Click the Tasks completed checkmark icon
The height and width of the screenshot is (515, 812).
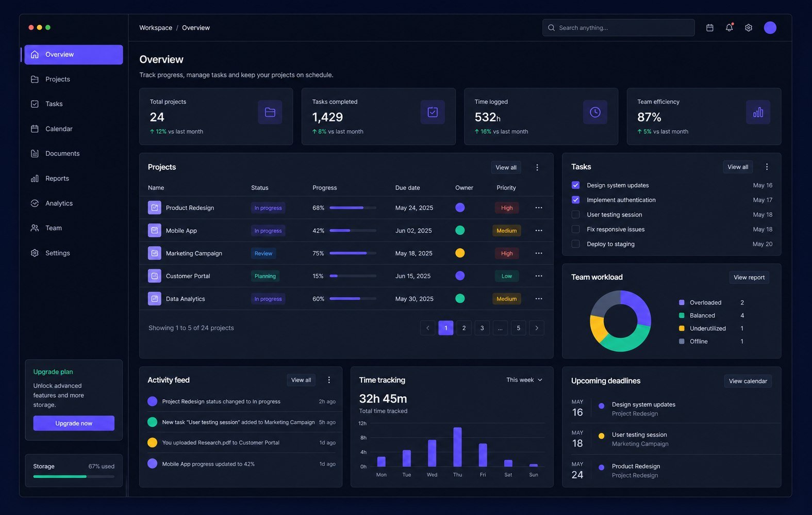pos(433,112)
